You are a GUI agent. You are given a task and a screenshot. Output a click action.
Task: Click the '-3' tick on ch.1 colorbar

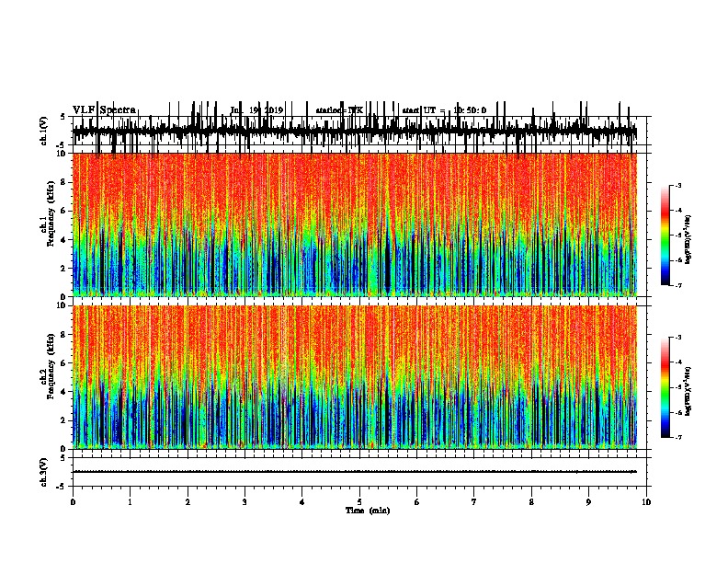tap(678, 185)
